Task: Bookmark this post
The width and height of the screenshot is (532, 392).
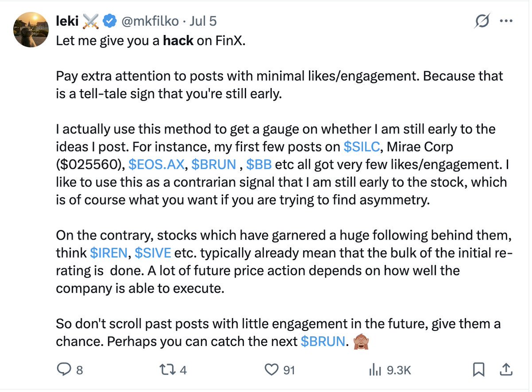Action: pos(478,370)
